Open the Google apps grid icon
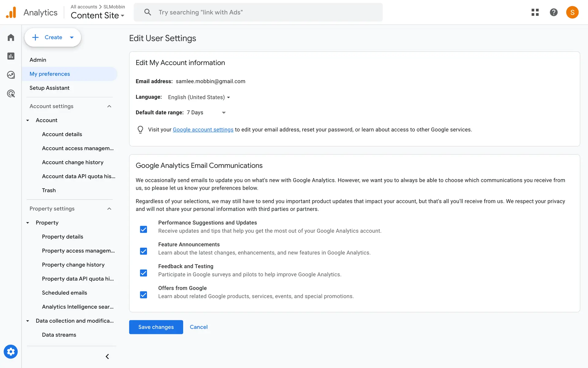This screenshot has width=588, height=368. tap(535, 12)
